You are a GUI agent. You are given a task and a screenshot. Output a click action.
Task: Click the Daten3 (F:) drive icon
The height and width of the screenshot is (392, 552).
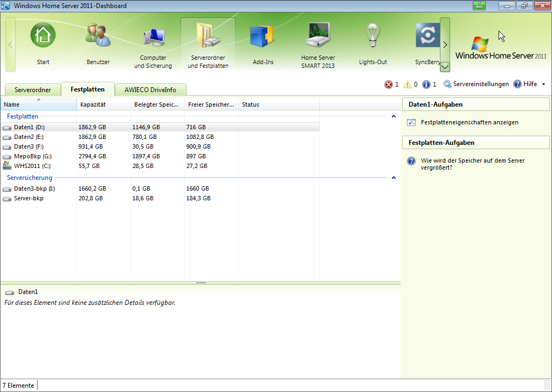(x=7, y=147)
